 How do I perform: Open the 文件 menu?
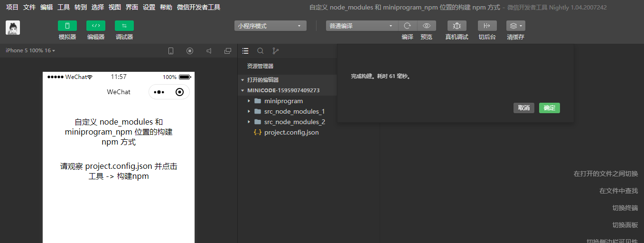point(29,7)
